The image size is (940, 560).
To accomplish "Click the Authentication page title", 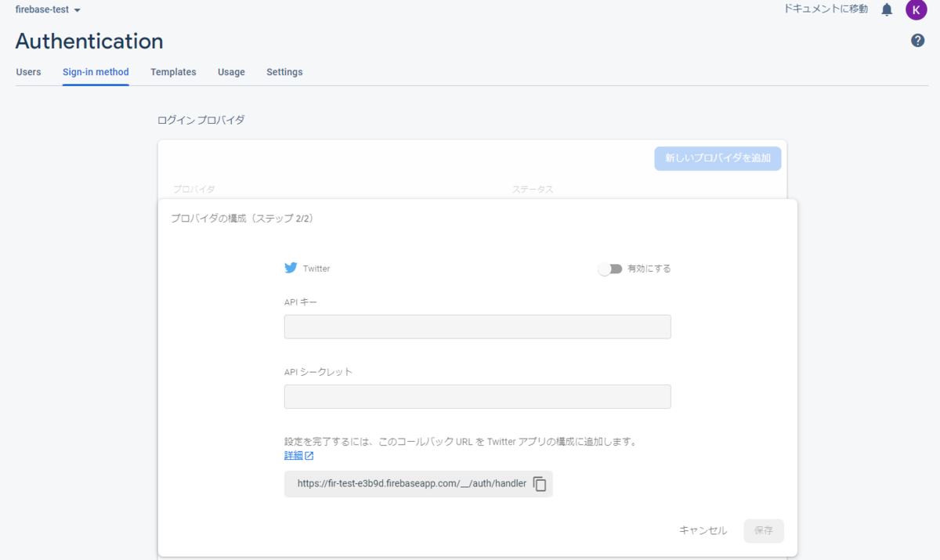I will click(89, 42).
